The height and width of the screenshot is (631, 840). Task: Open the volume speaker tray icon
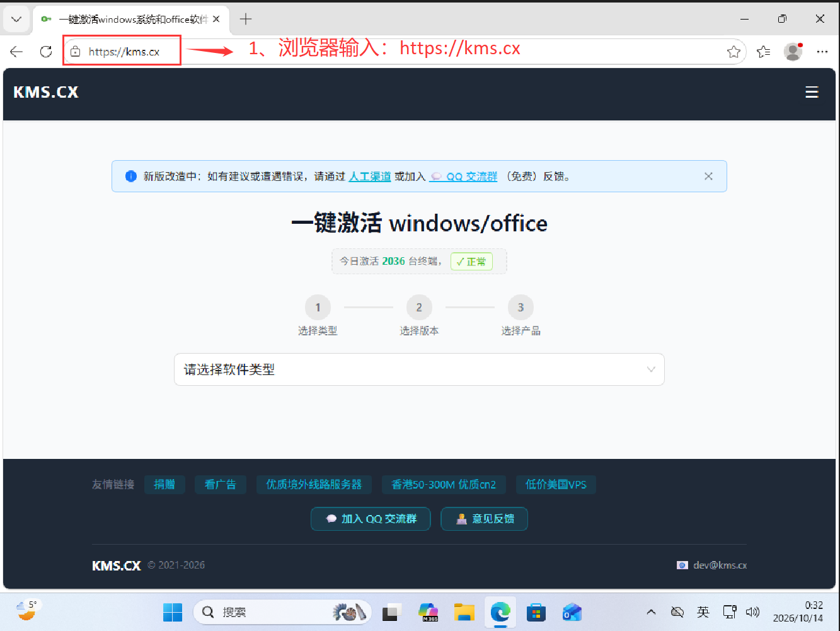coord(752,612)
